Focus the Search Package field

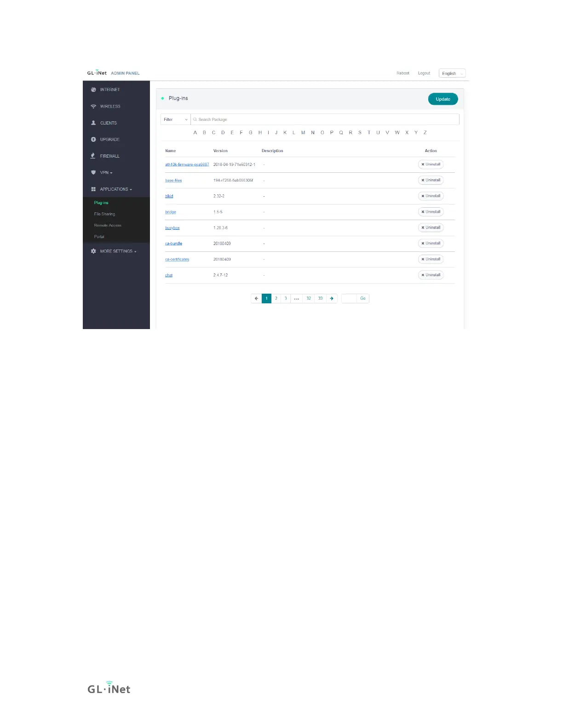pos(325,119)
